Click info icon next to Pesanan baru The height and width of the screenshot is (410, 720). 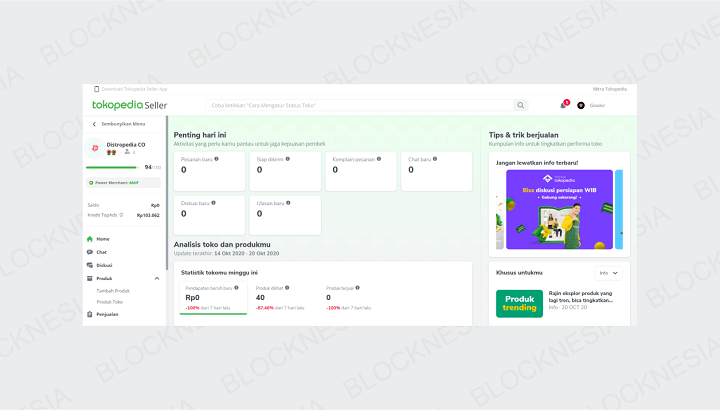pos(216,159)
